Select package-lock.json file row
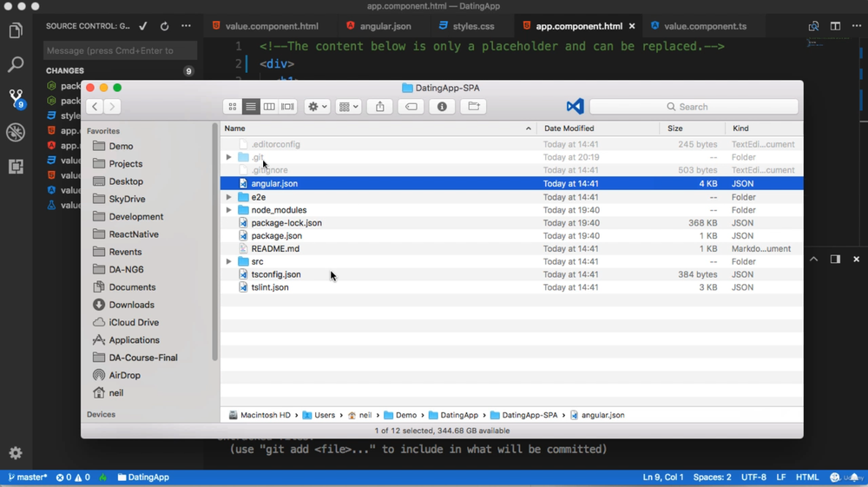Viewport: 868px width, 487px height. (511, 223)
